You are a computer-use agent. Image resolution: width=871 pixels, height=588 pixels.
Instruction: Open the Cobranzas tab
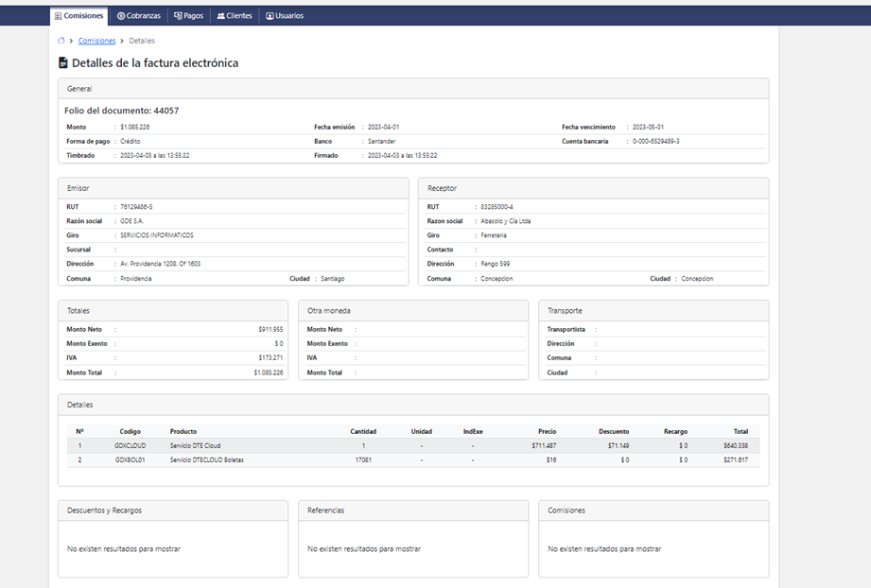click(x=142, y=16)
